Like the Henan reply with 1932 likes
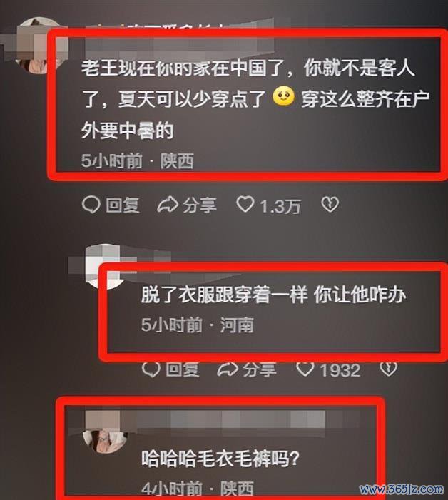The image size is (448, 500). click(305, 369)
